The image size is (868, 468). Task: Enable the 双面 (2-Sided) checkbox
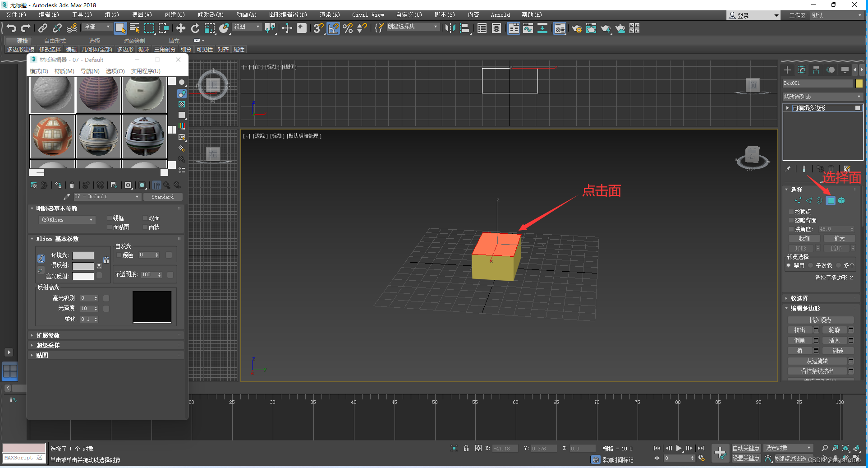145,218
